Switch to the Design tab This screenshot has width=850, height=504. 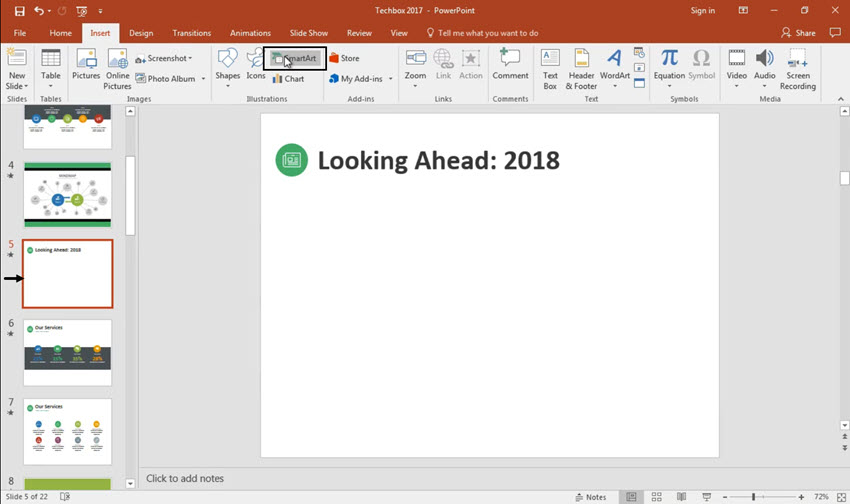141,33
